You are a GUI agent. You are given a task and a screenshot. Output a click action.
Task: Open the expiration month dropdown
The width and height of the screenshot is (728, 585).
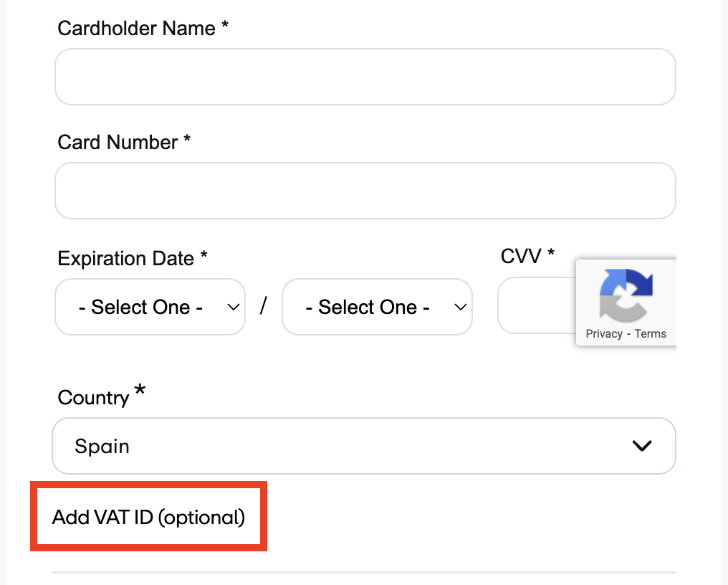point(150,307)
